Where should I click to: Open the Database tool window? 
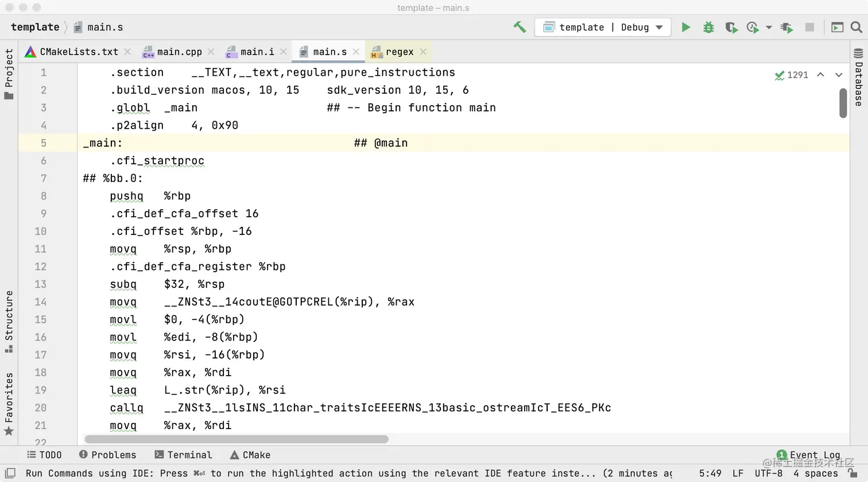(859, 77)
